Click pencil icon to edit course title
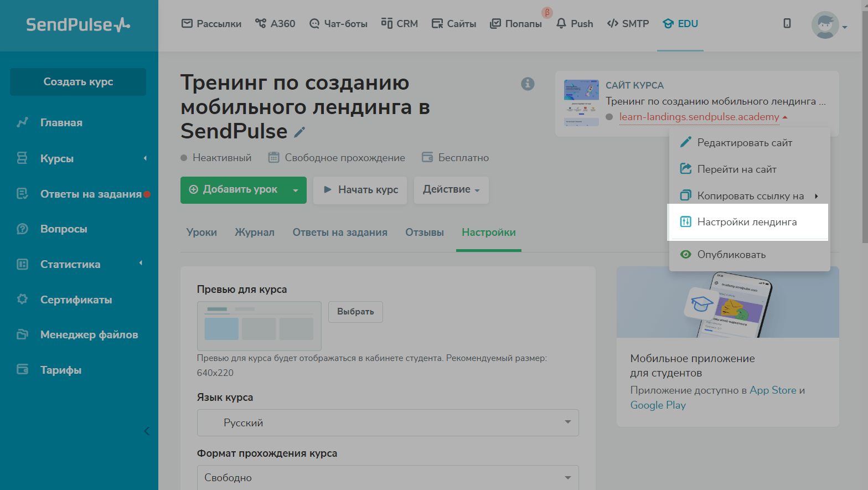868x490 pixels. coord(299,132)
